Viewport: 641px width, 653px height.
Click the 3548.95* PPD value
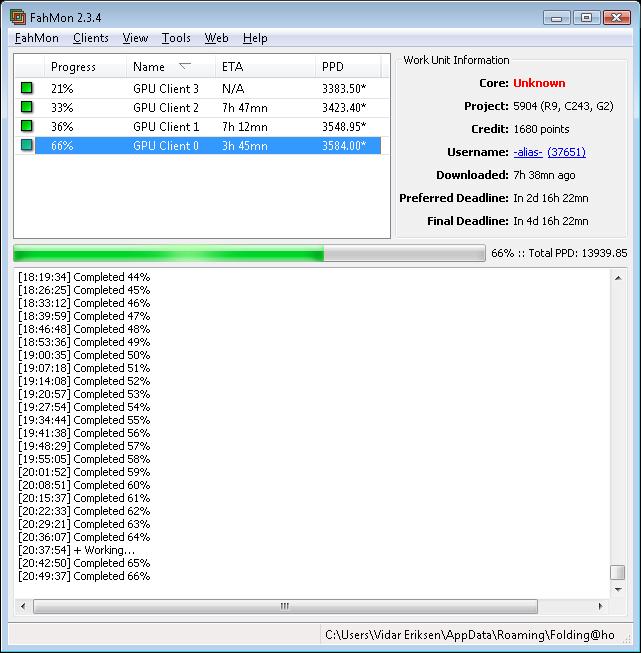(344, 127)
